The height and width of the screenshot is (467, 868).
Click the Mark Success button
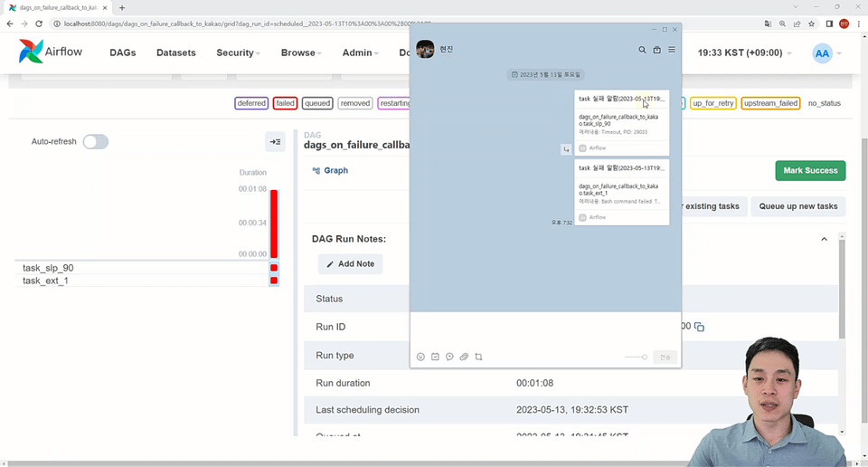point(810,171)
